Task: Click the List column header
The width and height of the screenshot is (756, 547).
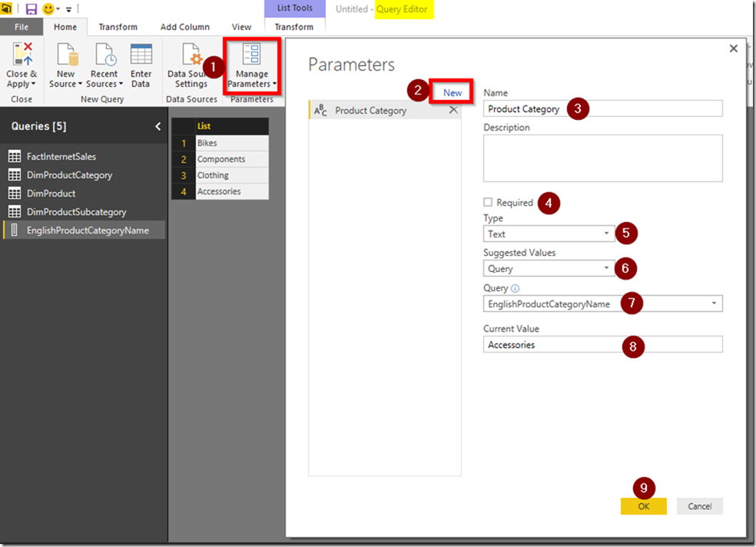Action: point(232,126)
